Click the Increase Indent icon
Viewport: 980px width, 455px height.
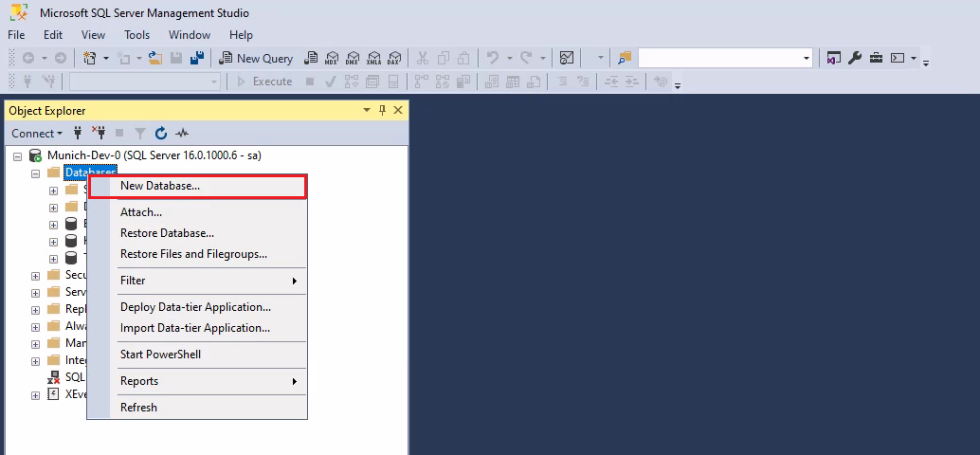point(632,82)
